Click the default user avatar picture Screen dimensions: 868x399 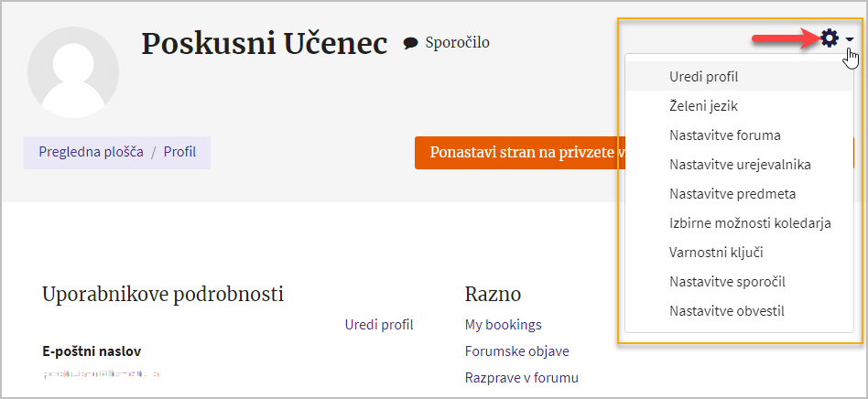(x=73, y=72)
